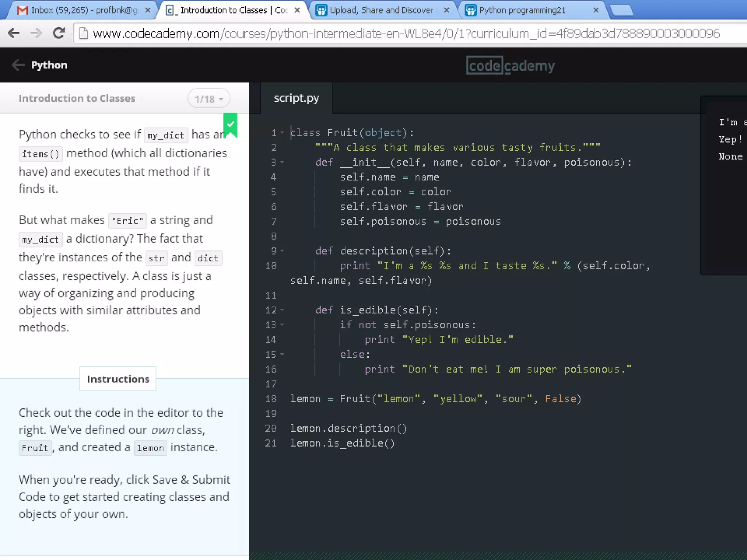Close the Inbox Gmail tab
The width and height of the screenshot is (747, 560).
pos(147,10)
